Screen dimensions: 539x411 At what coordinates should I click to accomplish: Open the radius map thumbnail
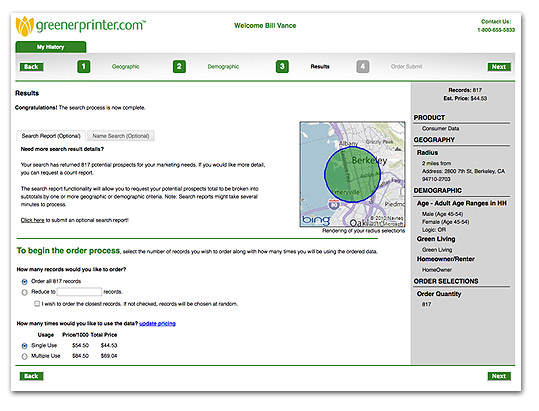pyautogui.click(x=352, y=174)
